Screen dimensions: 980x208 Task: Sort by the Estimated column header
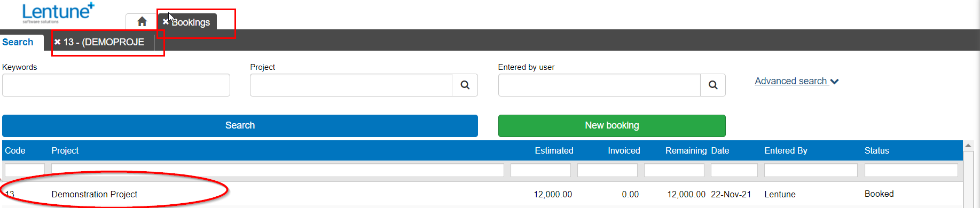coord(554,151)
